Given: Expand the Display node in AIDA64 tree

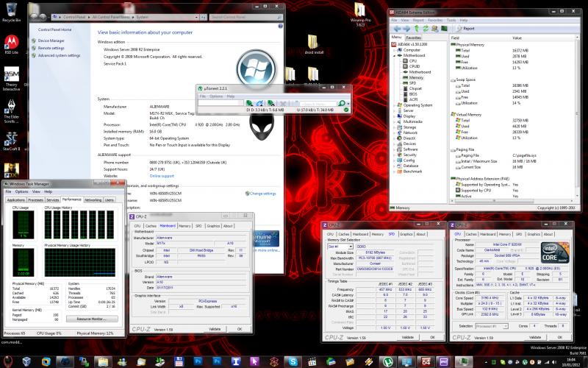Looking at the screenshot, I should point(395,116).
